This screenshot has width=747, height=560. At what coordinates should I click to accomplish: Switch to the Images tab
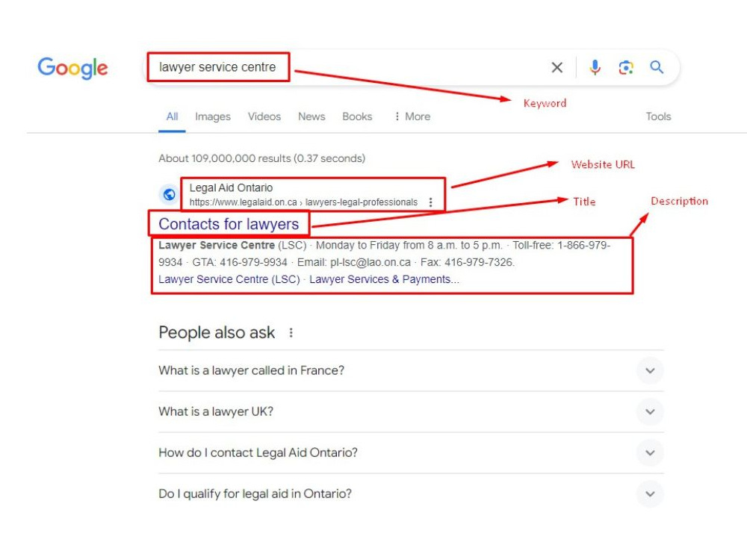(212, 116)
